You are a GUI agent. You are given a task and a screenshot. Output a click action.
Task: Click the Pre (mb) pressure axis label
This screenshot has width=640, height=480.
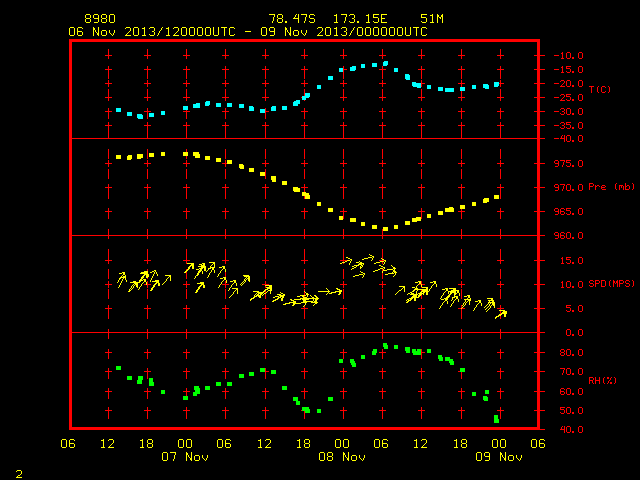coord(611,187)
